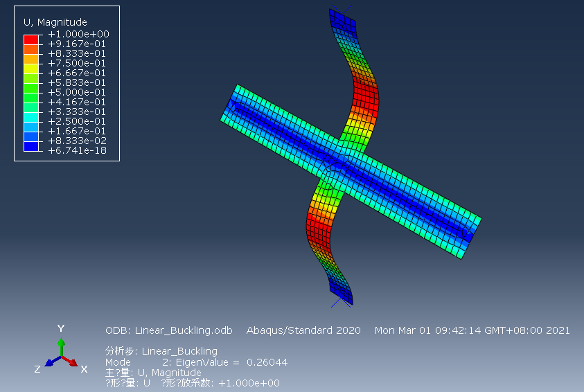Click the view orientation triad icon
This screenshot has width=584, height=392.
tap(61, 350)
